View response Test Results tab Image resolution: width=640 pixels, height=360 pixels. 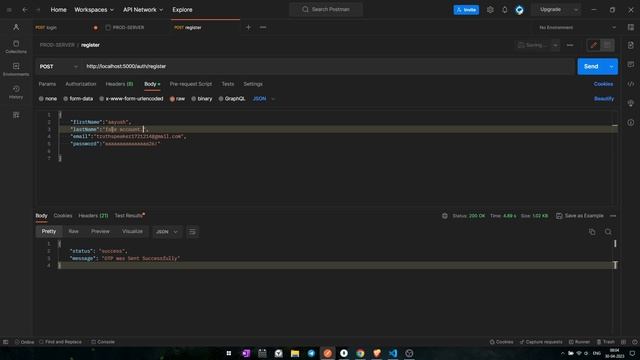click(x=129, y=216)
